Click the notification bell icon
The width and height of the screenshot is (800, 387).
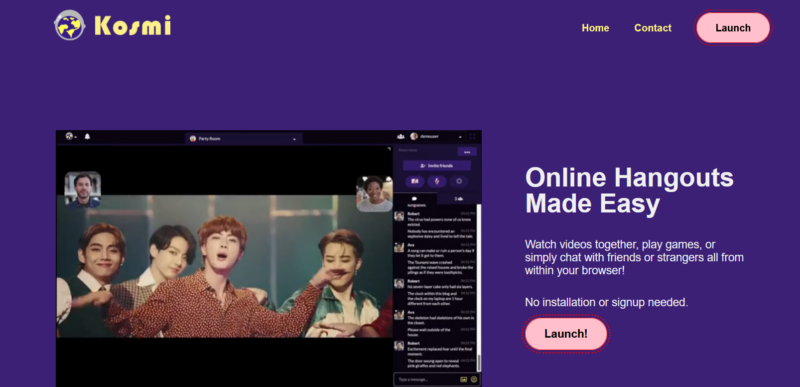[x=87, y=137]
